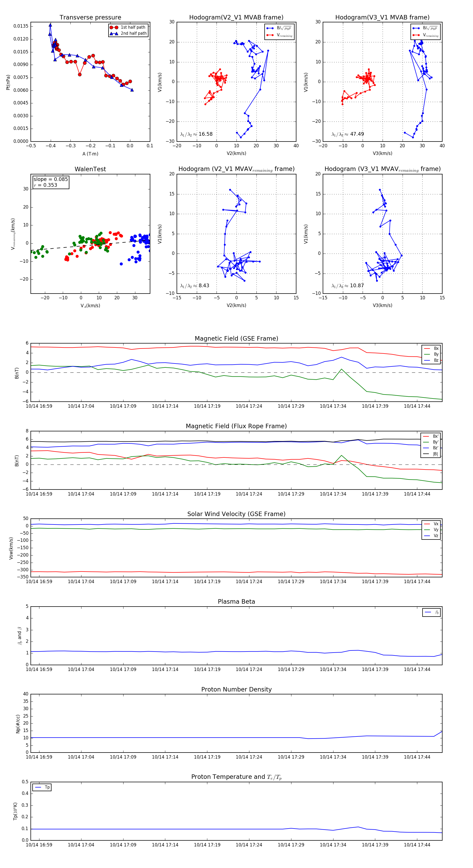
Task: Click the 'Hodogram (V2_V1 MVAV remaining frame)' title
Action: pyautogui.click(x=236, y=169)
